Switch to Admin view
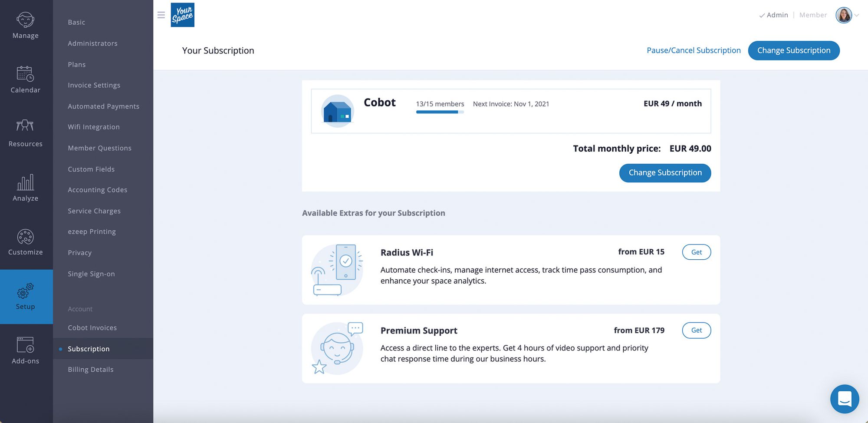 (x=773, y=15)
